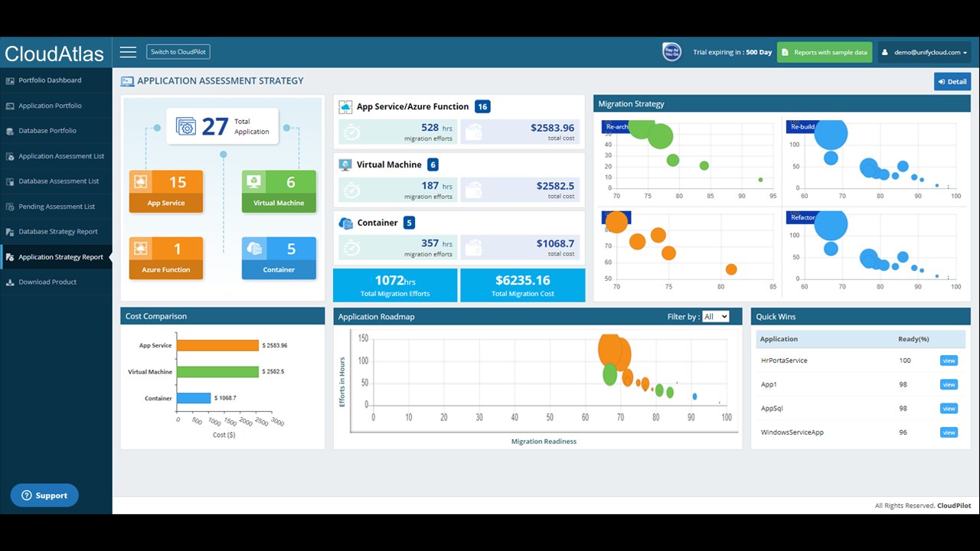
Task: Click the 357 hrs migration efforts value
Action: (437, 243)
